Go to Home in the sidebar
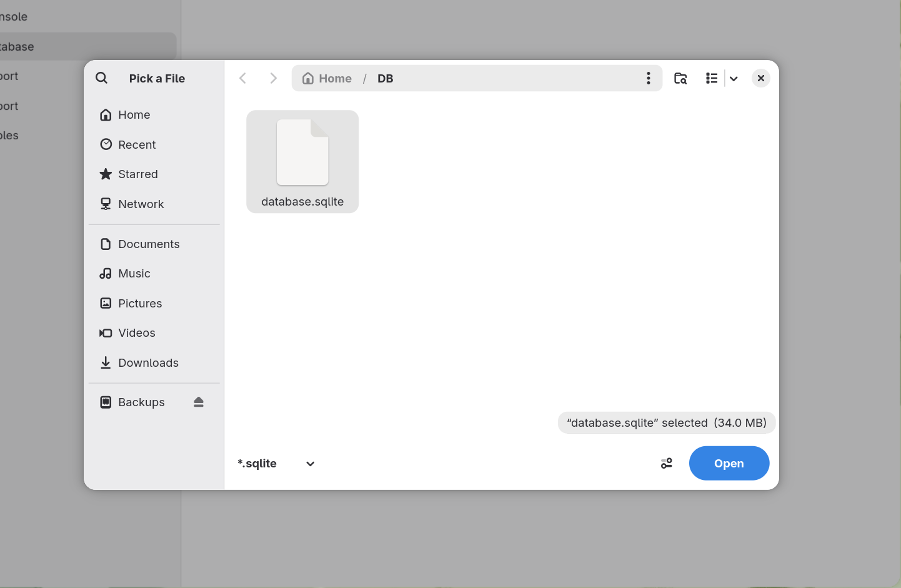Screen dimensions: 901x588 pyautogui.click(x=154, y=115)
